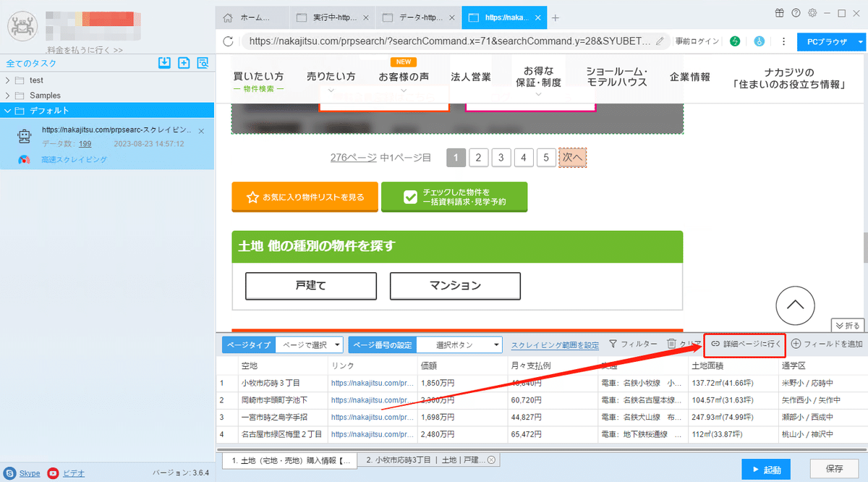Select bottom tab 2 小牧市応時3丁目
The image size is (868, 482).
tap(429, 460)
